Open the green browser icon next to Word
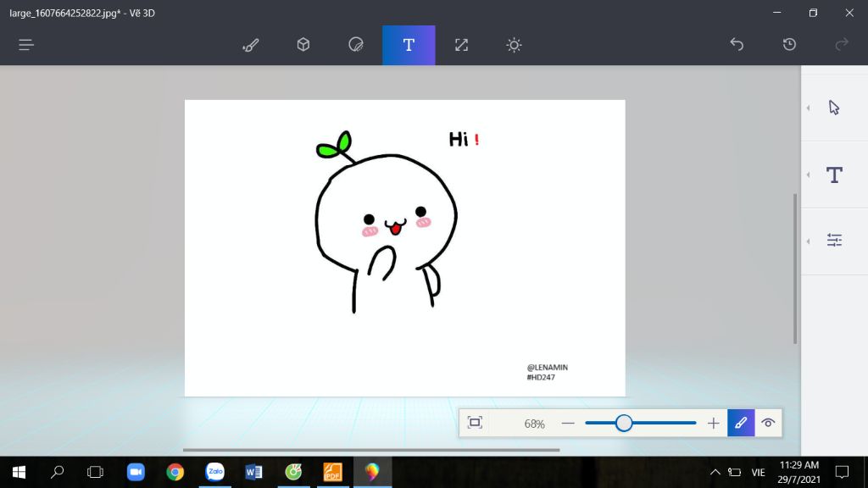Screen dimensions: 868x488 point(293,472)
